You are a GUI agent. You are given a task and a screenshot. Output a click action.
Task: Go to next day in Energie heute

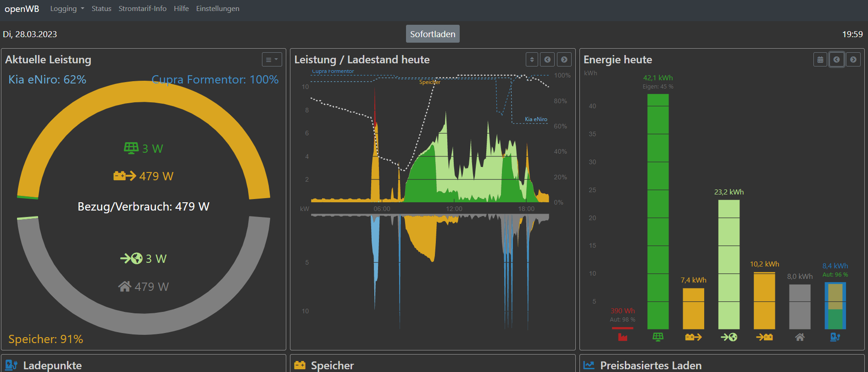[x=853, y=60]
